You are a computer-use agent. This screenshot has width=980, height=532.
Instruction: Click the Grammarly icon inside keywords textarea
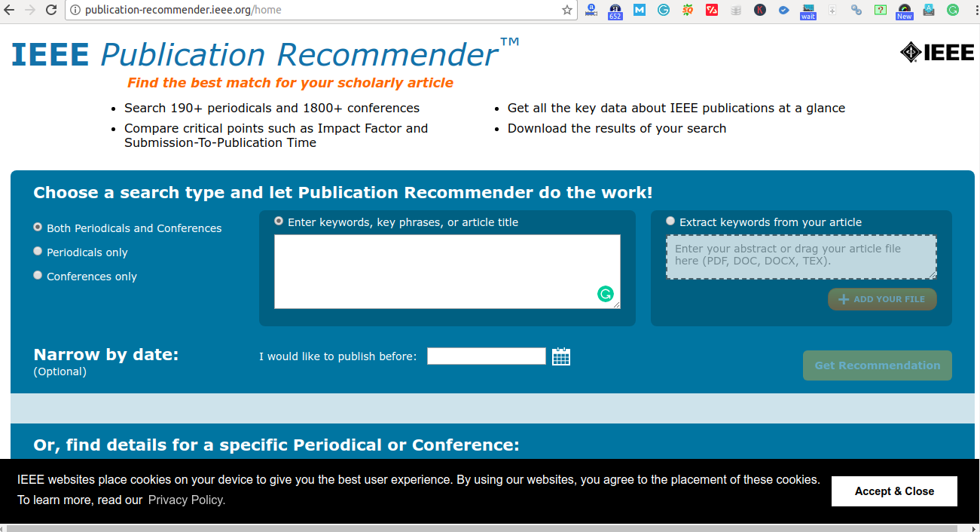(606, 294)
